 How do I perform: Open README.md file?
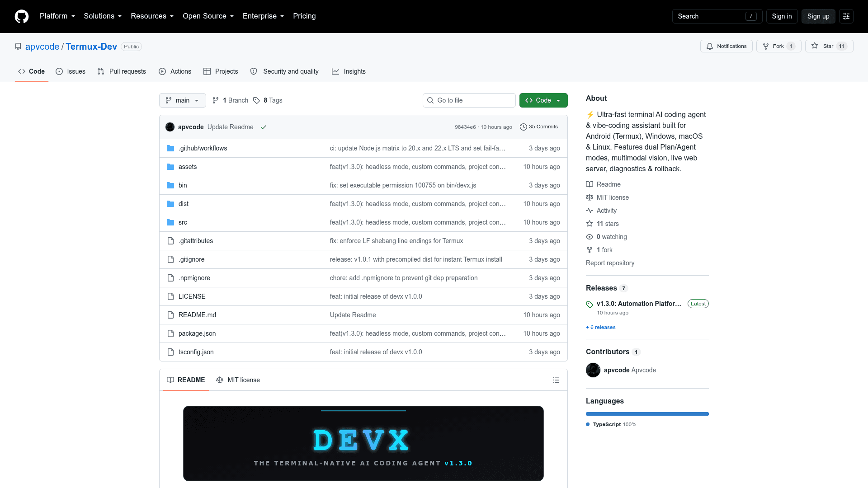[197, 315]
